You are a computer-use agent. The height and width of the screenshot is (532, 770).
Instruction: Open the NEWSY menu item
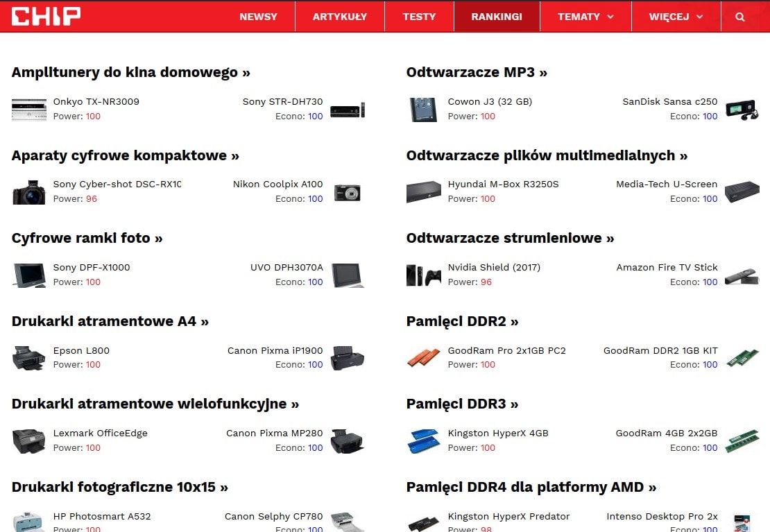258,17
